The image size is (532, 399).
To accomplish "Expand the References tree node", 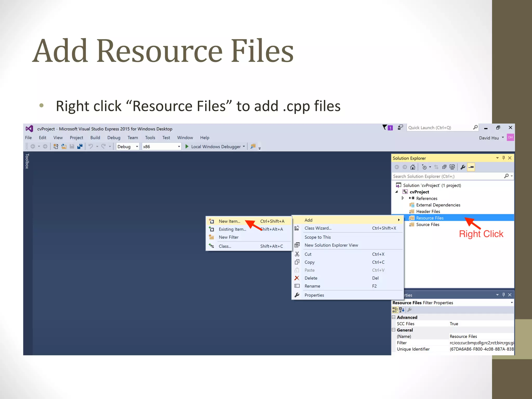I will tap(403, 198).
